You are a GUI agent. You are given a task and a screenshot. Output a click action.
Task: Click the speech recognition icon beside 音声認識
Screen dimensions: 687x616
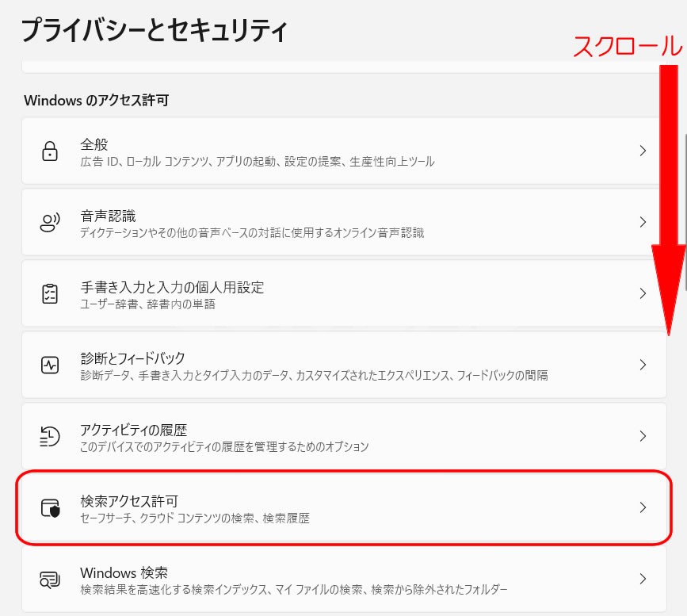tap(50, 222)
